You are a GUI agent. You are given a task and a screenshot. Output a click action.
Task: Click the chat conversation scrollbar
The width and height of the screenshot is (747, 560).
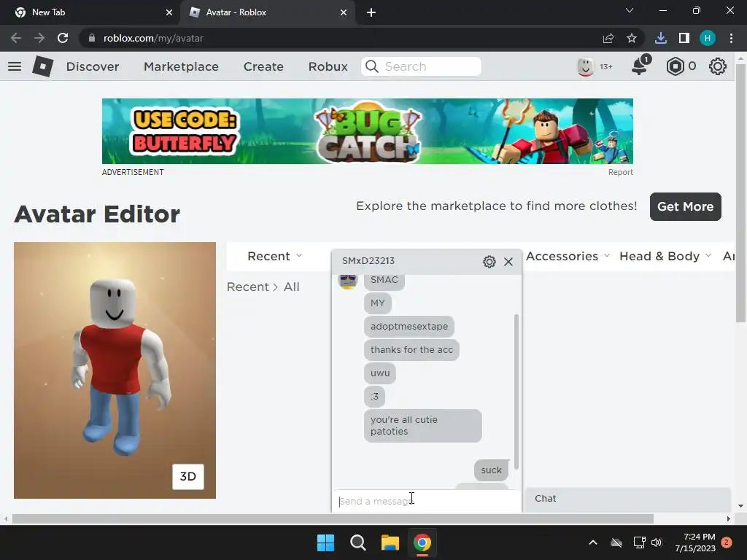click(x=516, y=392)
